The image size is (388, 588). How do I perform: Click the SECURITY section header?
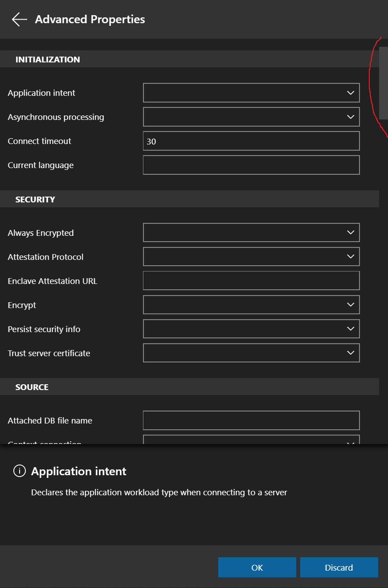coord(36,199)
